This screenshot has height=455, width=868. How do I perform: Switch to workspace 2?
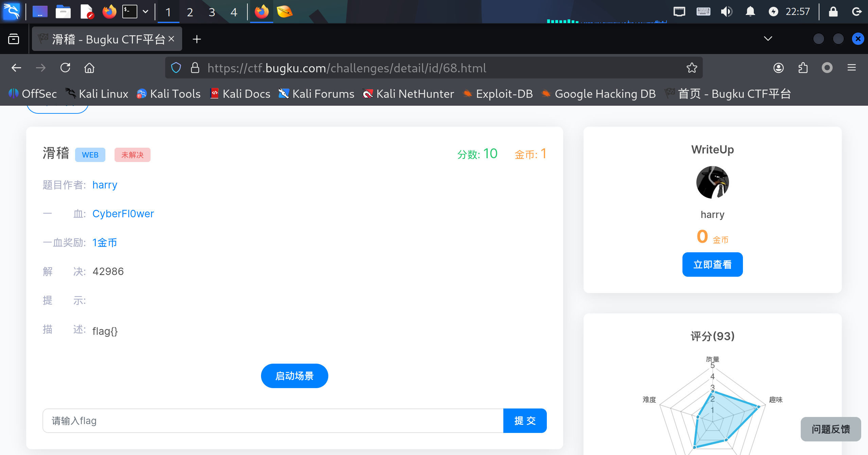[x=190, y=12]
